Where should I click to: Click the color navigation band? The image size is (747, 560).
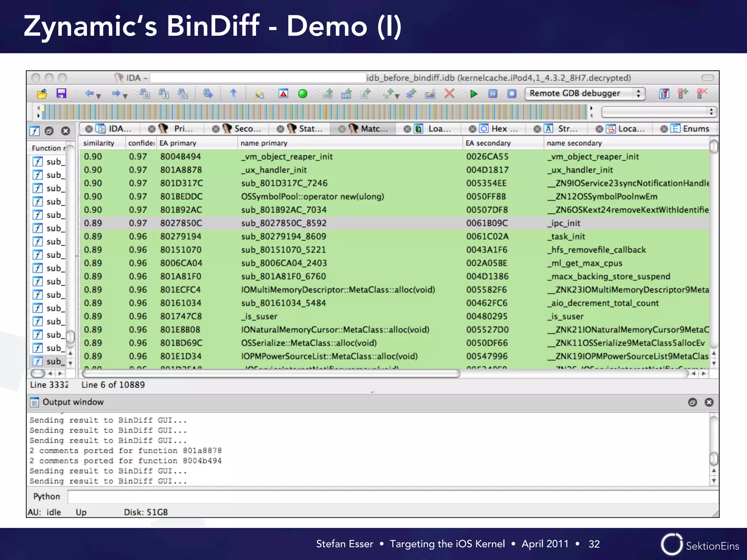315,112
